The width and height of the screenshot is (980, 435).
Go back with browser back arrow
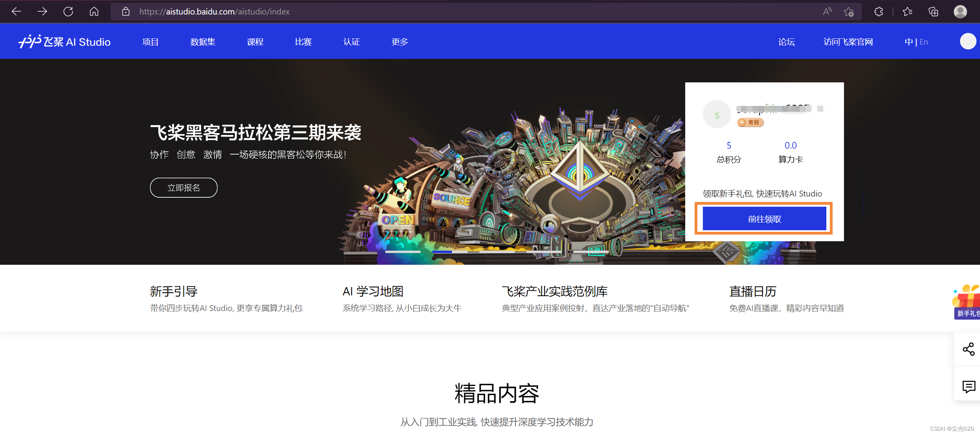[16, 12]
